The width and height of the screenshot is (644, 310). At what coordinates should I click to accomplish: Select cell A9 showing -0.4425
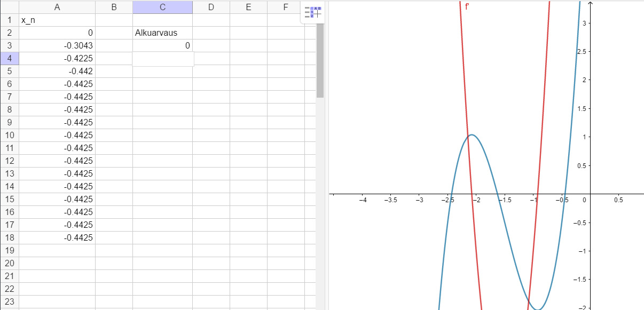(57, 123)
